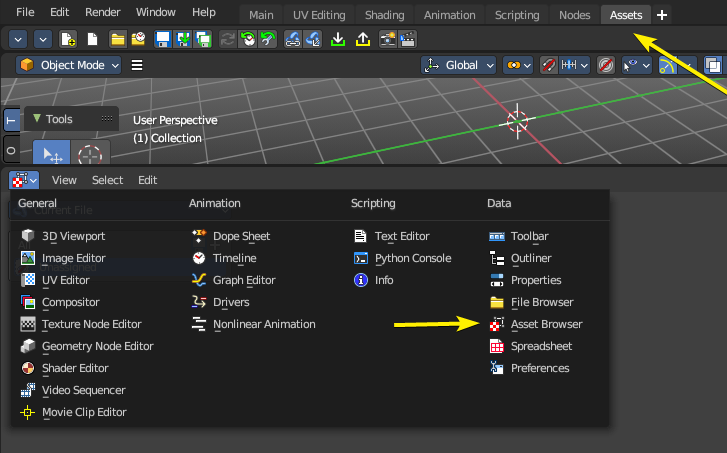Open the Asset Browser Select menu
The image size is (727, 453).
(107, 180)
